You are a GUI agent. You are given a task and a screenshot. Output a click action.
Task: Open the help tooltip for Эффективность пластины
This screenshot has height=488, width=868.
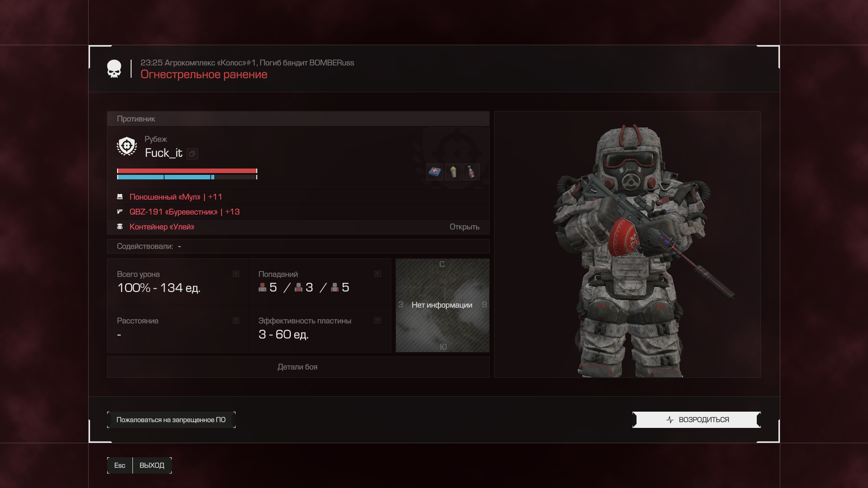(377, 320)
